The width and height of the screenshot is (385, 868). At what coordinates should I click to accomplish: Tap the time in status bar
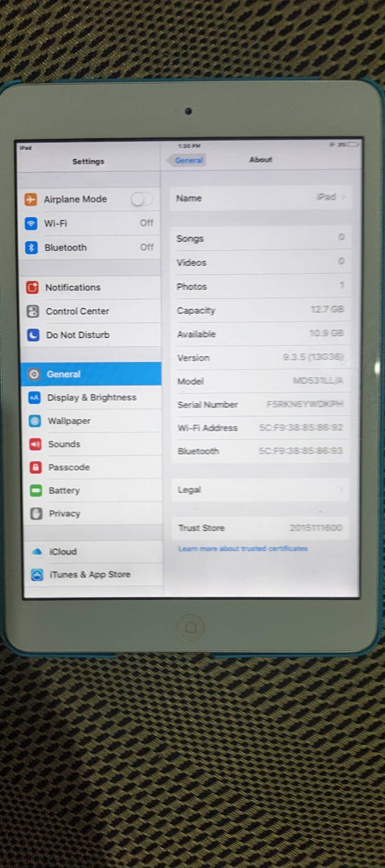pyautogui.click(x=189, y=146)
